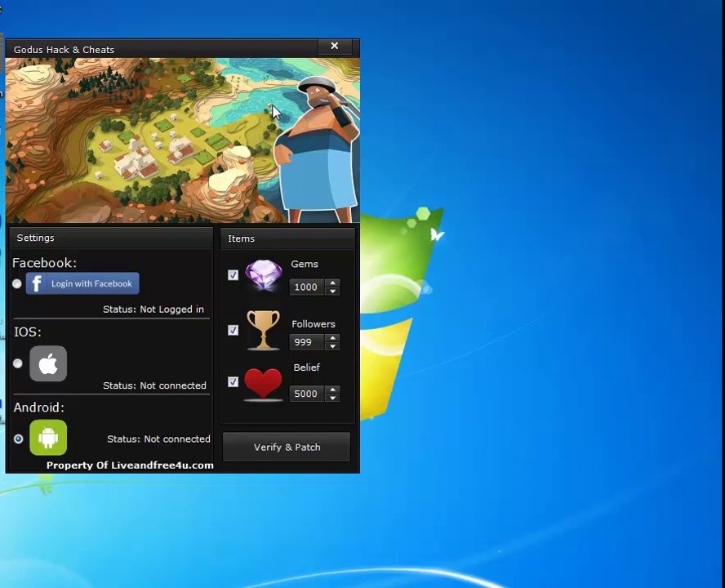The image size is (725, 588).
Task: Click the Settings panel header
Action: pos(111,238)
